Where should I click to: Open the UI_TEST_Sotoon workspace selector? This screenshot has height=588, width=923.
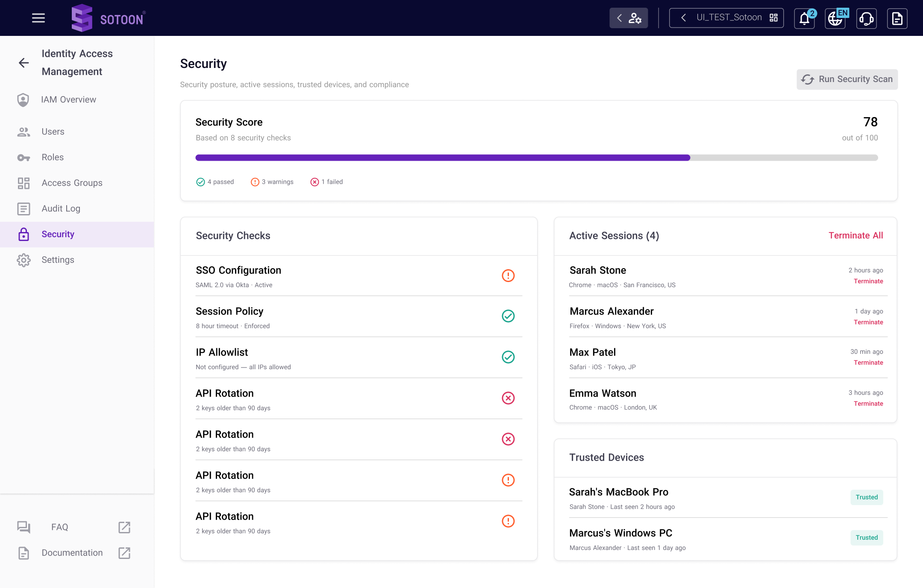(726, 18)
